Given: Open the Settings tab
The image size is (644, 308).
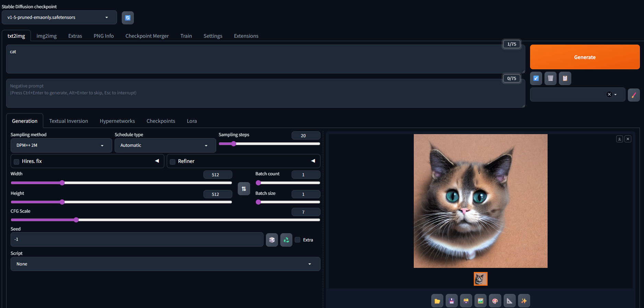Looking at the screenshot, I should point(213,36).
